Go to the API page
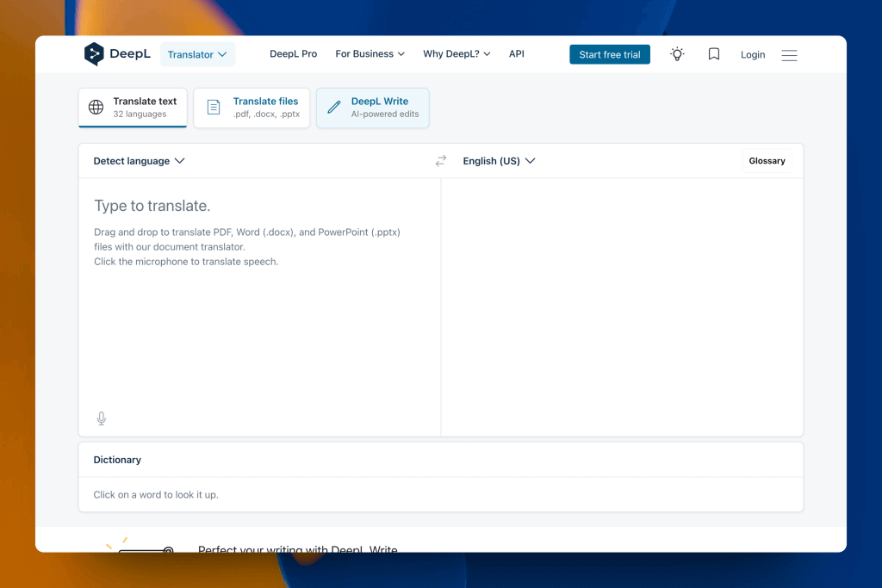 click(517, 54)
